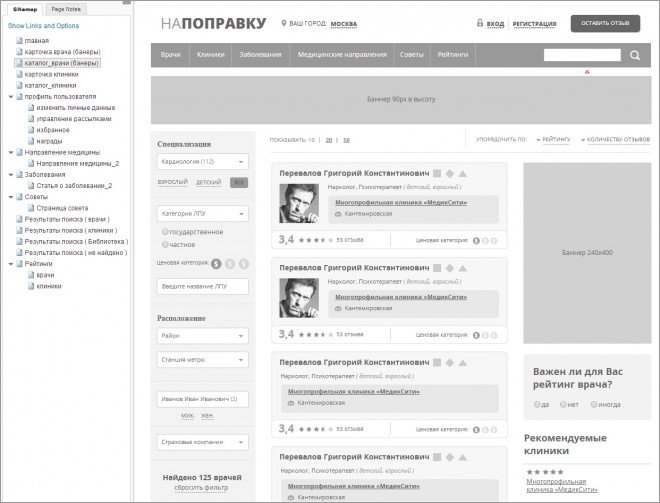The image size is (660, 503).
Task: Click the page icon beside избранное
Action: click(x=31, y=130)
